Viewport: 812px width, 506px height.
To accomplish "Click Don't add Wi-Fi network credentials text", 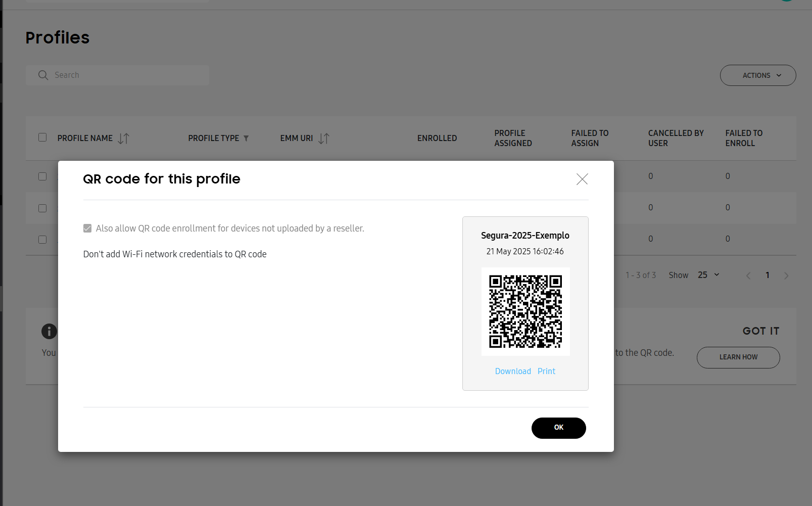I will pos(175,254).
